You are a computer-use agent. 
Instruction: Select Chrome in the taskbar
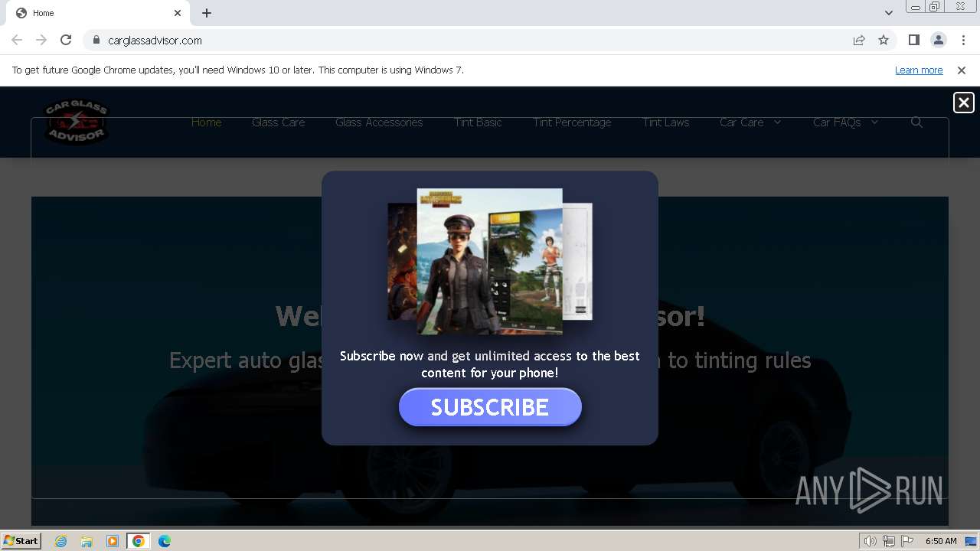click(x=139, y=541)
